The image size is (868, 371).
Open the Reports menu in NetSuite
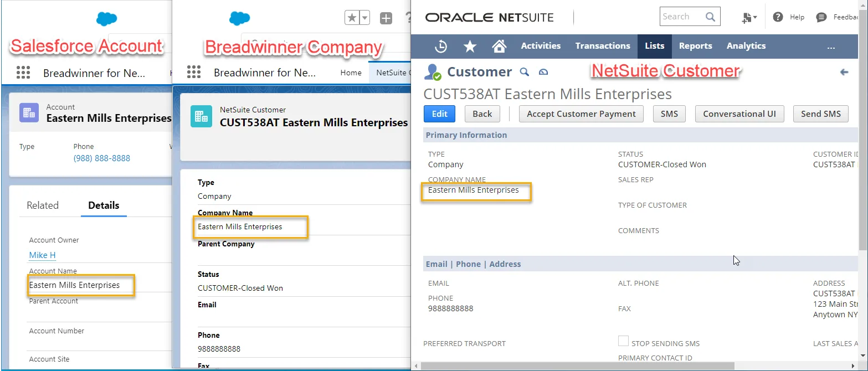coord(696,46)
